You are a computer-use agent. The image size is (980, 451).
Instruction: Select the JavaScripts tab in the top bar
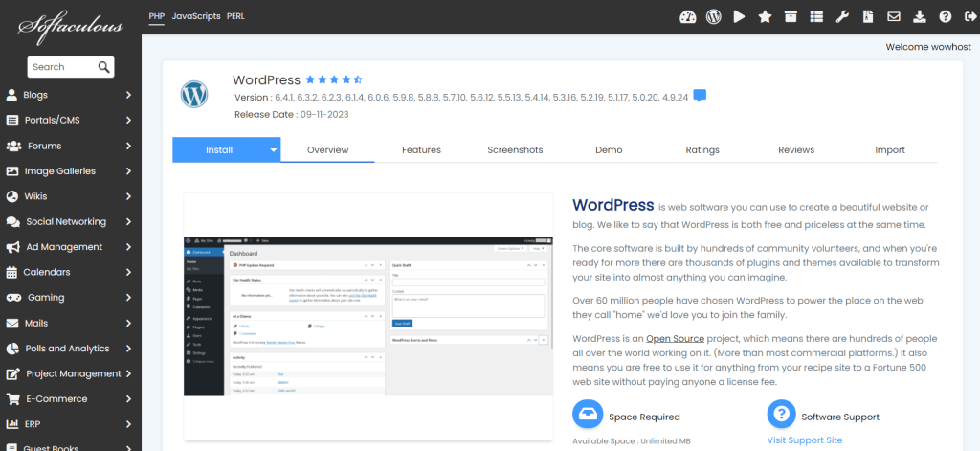tap(196, 16)
